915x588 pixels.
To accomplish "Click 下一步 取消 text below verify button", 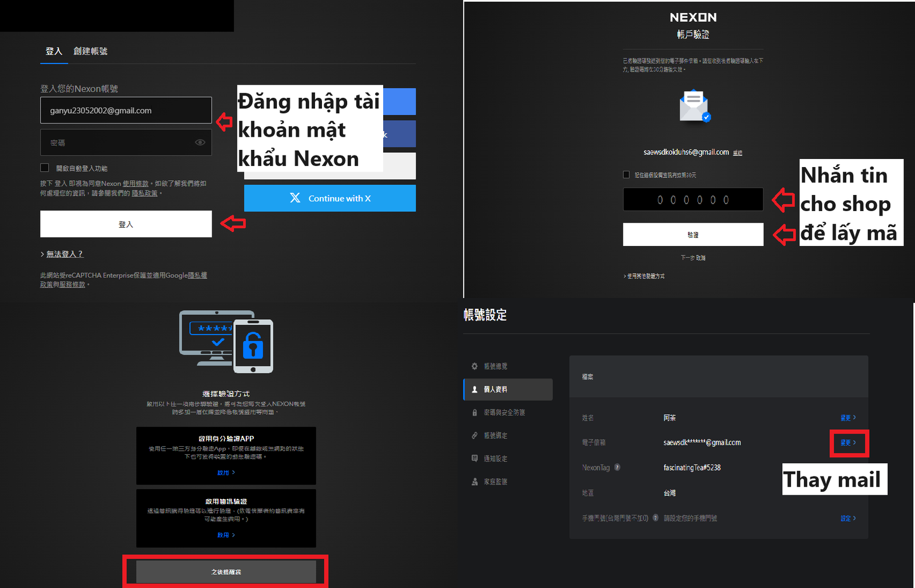I will click(x=693, y=258).
